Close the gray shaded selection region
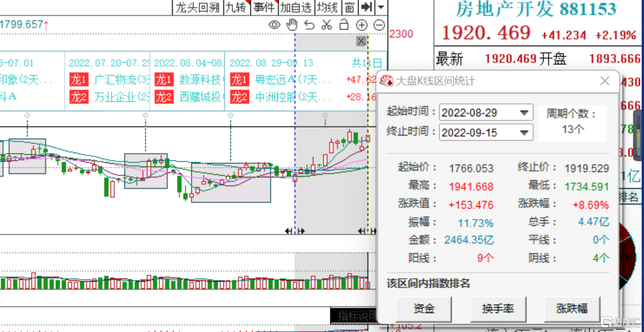The image size is (644, 332). (361, 41)
